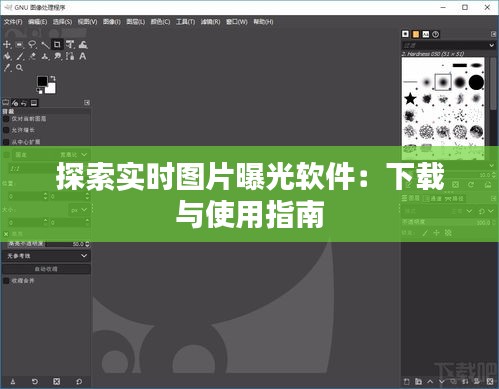Open the 工具(T) menu
Screen dimensions: 499x389
point(185,22)
